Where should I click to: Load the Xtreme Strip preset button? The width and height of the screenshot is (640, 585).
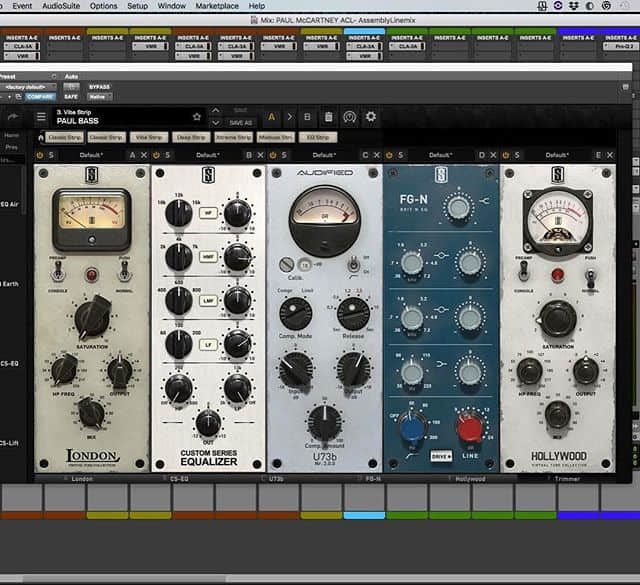pyautogui.click(x=233, y=138)
